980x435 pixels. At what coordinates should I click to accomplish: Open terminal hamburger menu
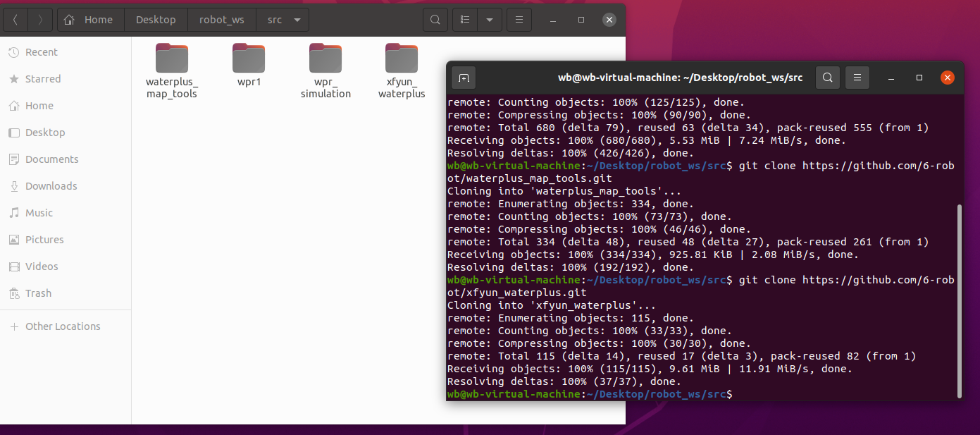click(857, 78)
